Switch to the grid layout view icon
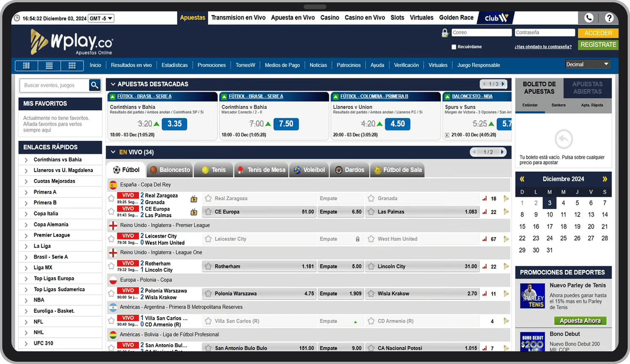This screenshot has width=630, height=364. click(72, 65)
